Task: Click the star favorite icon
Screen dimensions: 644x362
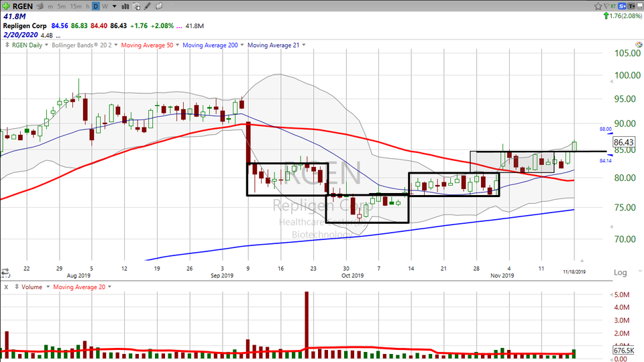Action: click(598, 6)
